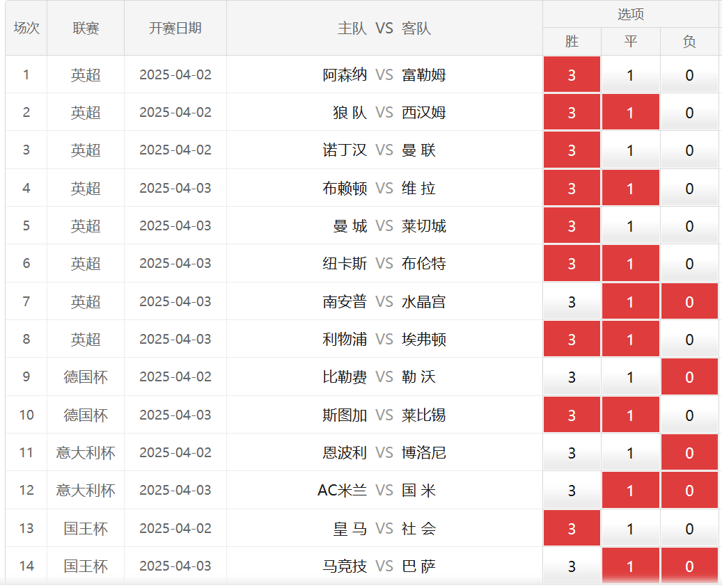Select win option 3 for 比勒费 vs 勒沃

[572, 377]
